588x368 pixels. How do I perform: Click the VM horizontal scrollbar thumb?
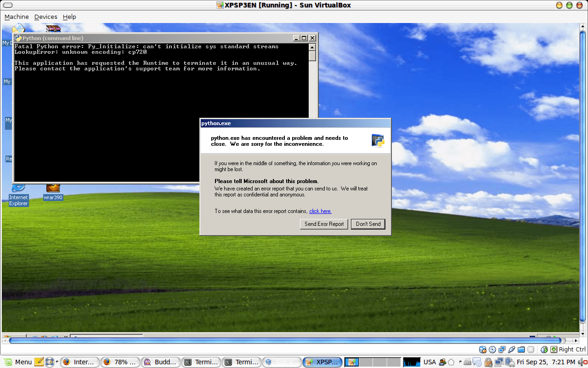[x=286, y=341]
